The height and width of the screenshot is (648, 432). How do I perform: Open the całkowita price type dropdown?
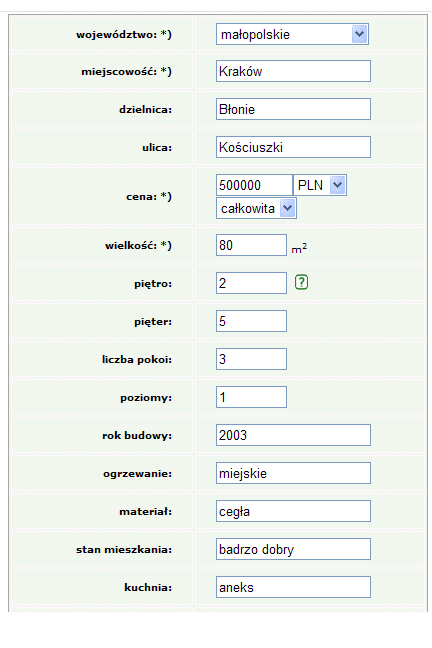tap(256, 208)
